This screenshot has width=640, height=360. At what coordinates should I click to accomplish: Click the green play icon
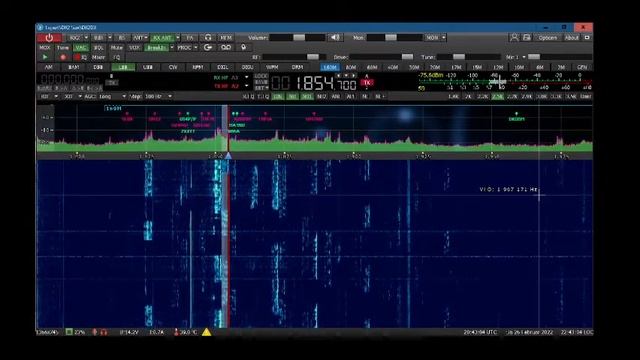(x=45, y=57)
